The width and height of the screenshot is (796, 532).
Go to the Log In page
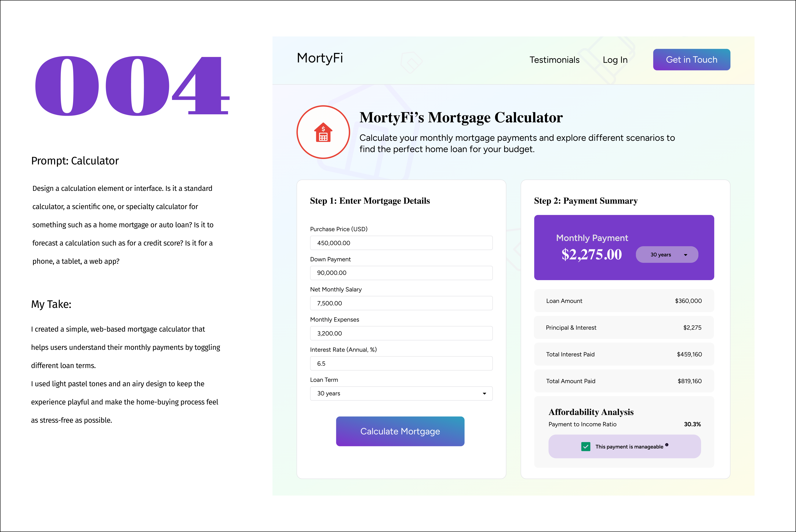(615, 60)
